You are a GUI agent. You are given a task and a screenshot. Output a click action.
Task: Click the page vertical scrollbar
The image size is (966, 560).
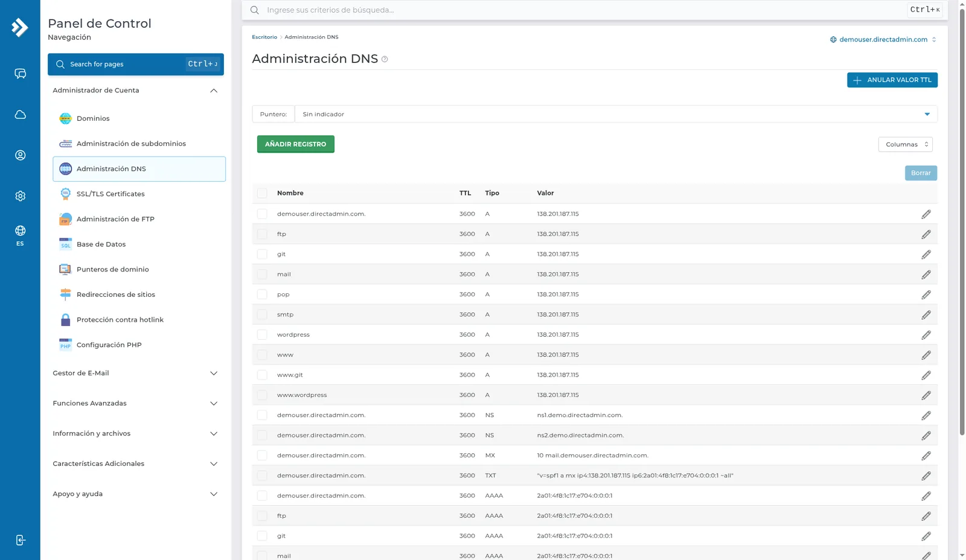[962, 222]
